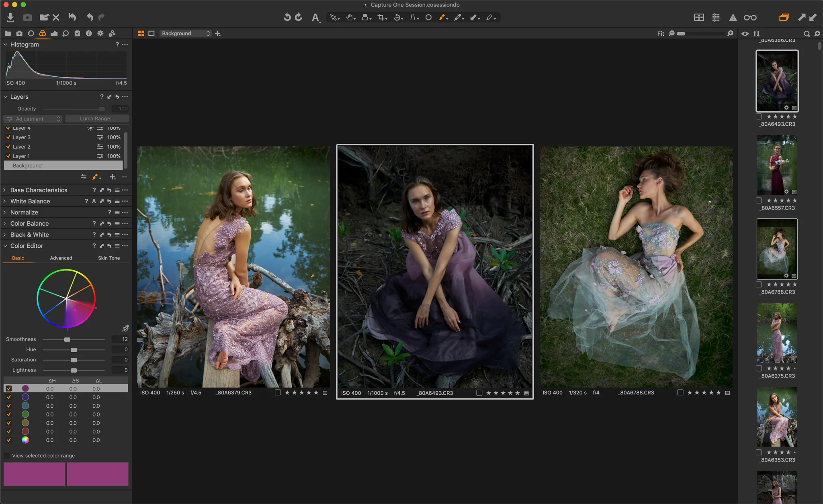This screenshot has width=823, height=504.
Task: Click the Redo arrow in the toolbar
Action: (x=102, y=17)
